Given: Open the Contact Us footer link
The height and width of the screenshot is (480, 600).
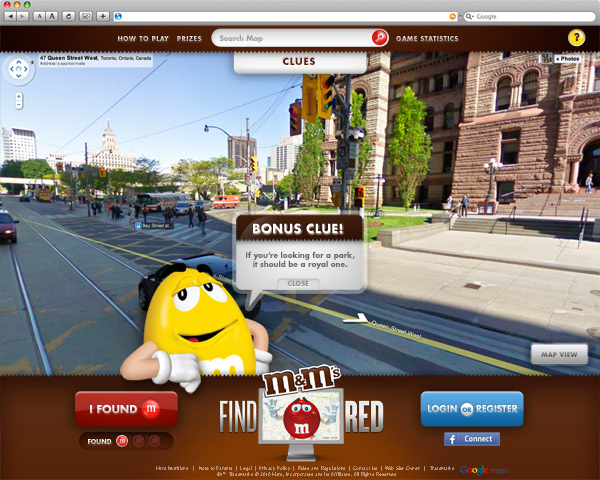Looking at the screenshot, I should pos(365,468).
